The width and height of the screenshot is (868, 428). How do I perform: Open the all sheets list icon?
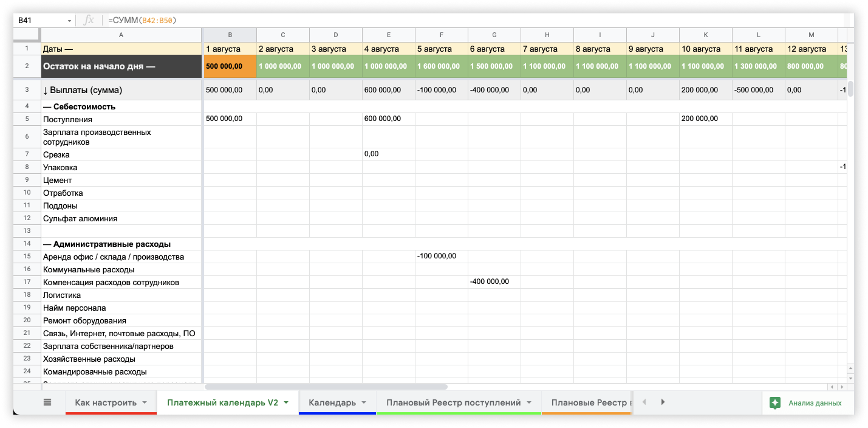47,402
